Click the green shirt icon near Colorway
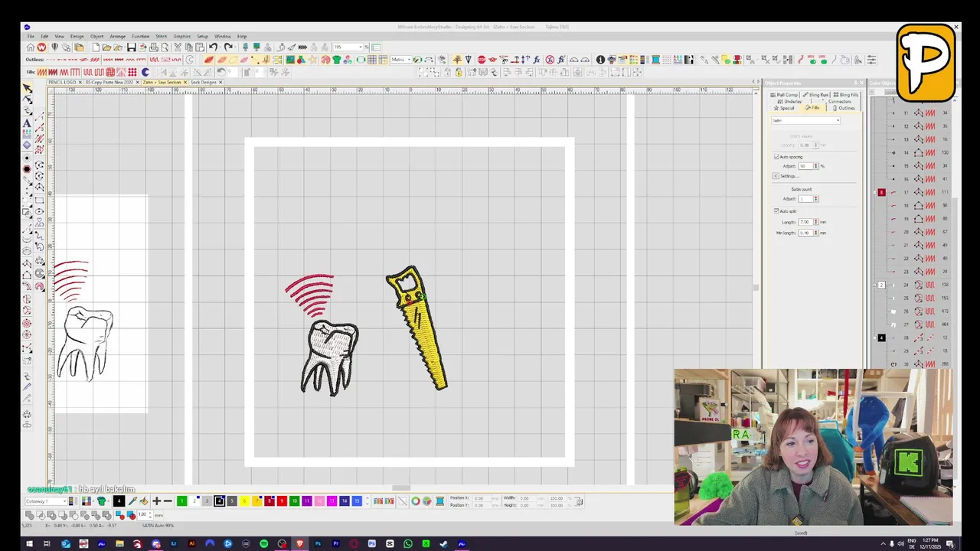 (101, 501)
